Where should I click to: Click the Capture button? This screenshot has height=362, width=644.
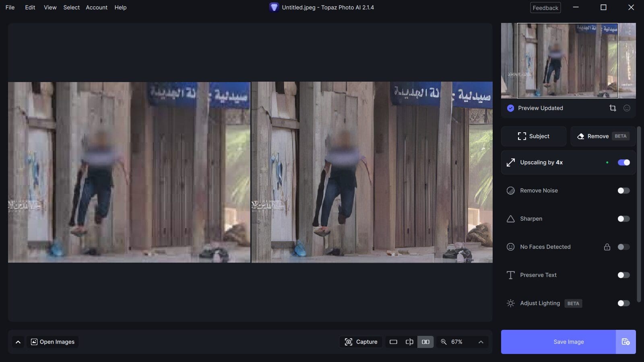361,342
